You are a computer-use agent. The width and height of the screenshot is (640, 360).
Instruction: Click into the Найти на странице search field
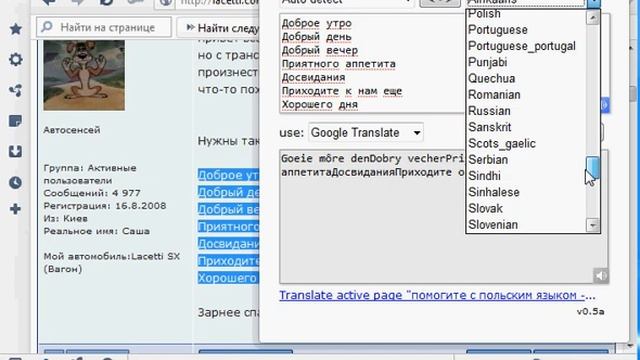click(x=104, y=27)
